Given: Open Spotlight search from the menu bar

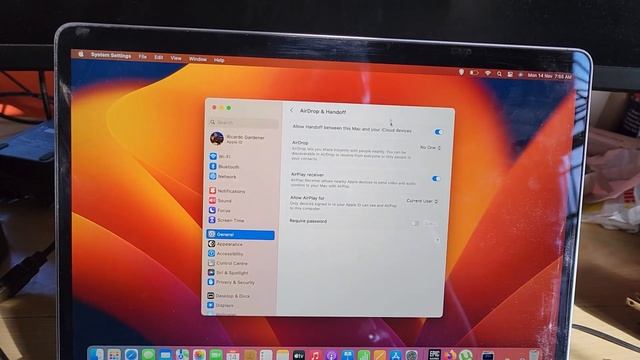Looking at the screenshot, I should click(499, 74).
